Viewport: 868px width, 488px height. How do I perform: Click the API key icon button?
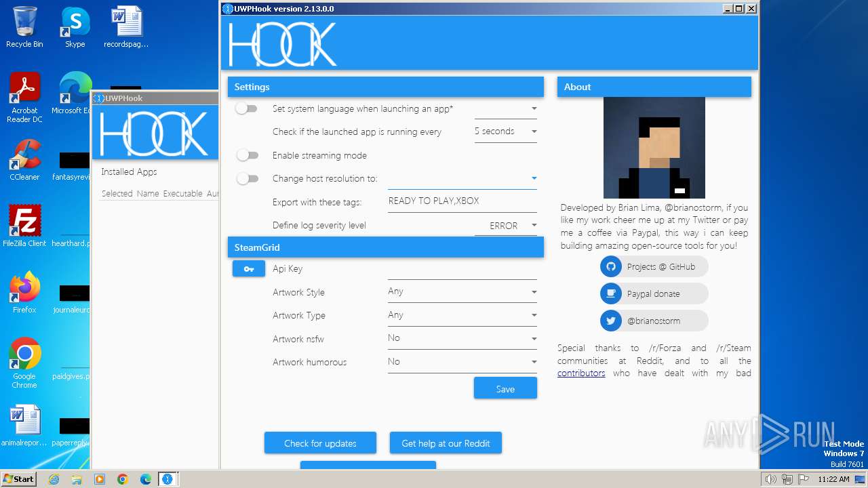coord(249,269)
